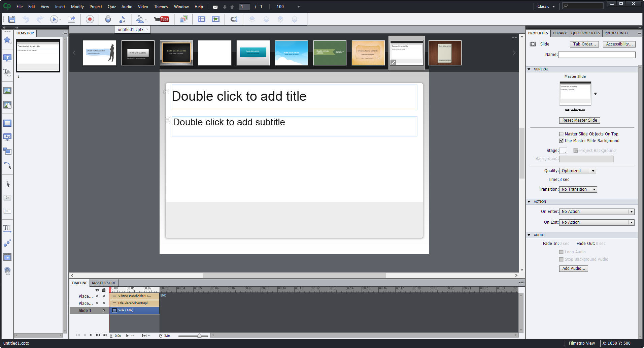Click the Add Audio button

[573, 268]
